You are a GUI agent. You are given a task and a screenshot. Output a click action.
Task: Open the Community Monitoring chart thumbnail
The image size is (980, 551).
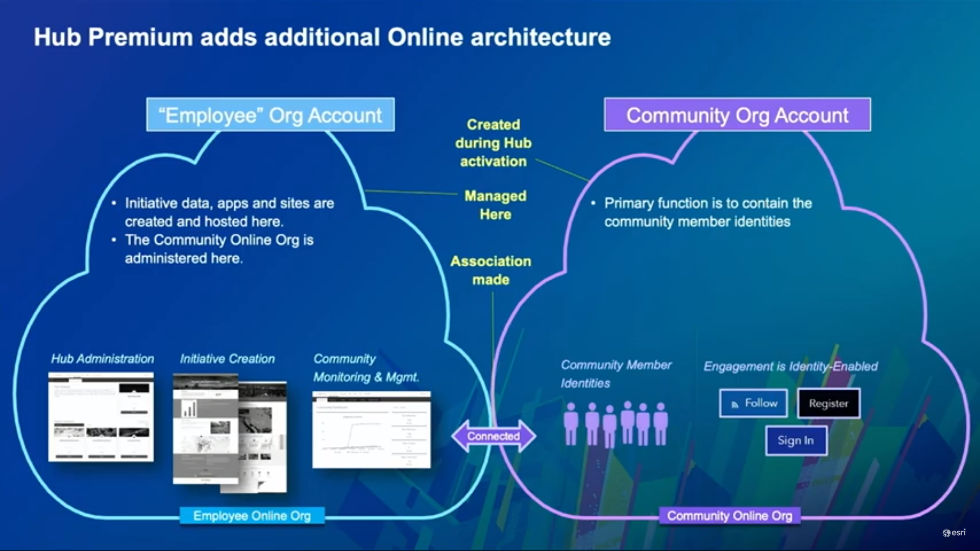(x=372, y=430)
